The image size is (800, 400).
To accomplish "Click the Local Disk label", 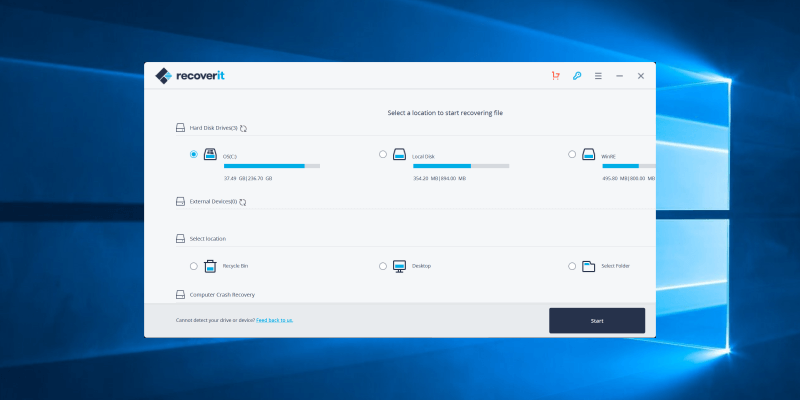I will click(x=423, y=157).
